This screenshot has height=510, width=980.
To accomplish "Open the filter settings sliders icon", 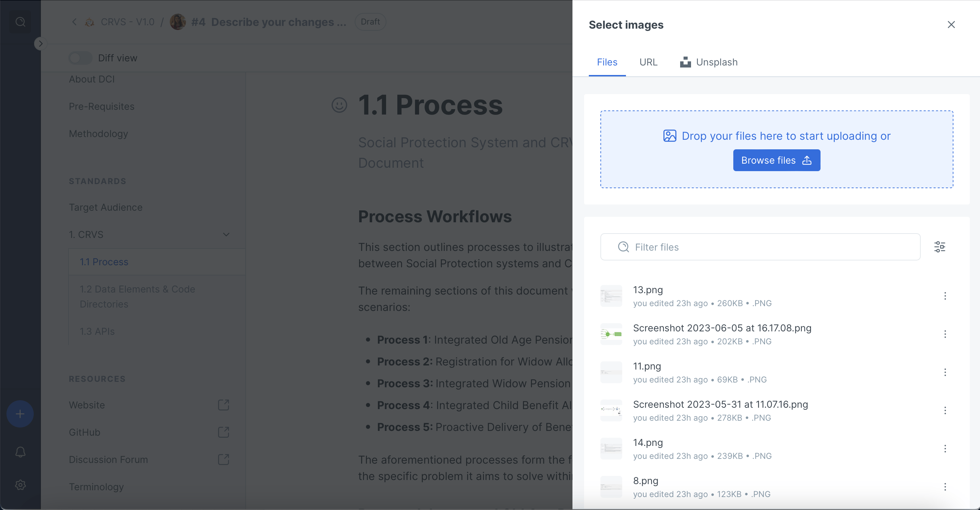I will 939,247.
